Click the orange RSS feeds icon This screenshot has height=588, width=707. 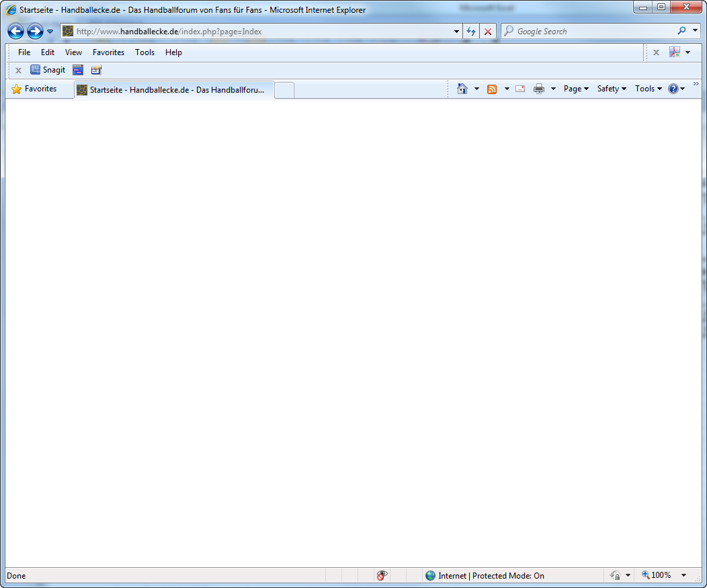(x=492, y=89)
